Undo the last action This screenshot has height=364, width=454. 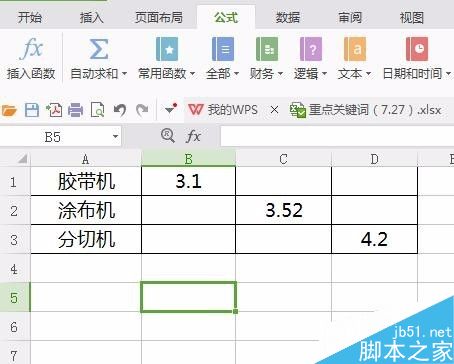coord(120,110)
